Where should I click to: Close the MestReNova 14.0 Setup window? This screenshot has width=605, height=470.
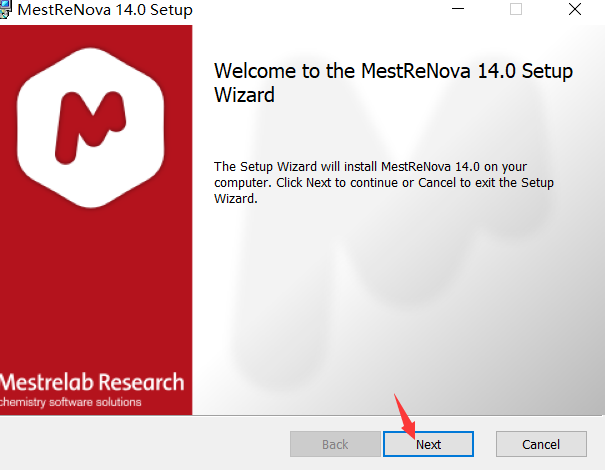pyautogui.click(x=575, y=9)
